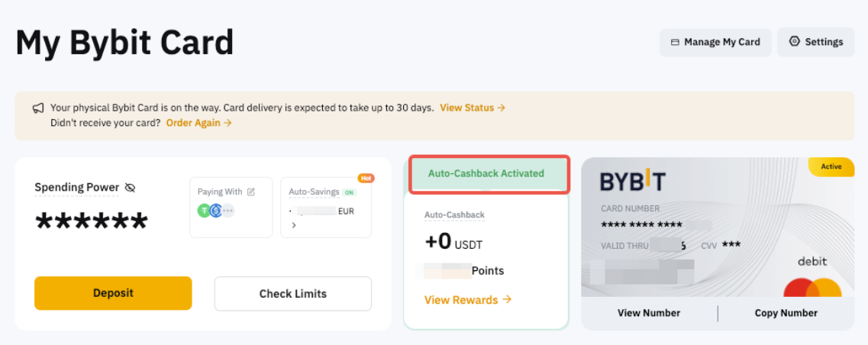Viewport: 868px width, 345px height.
Task: Open the View Rewards link
Action: point(467,300)
